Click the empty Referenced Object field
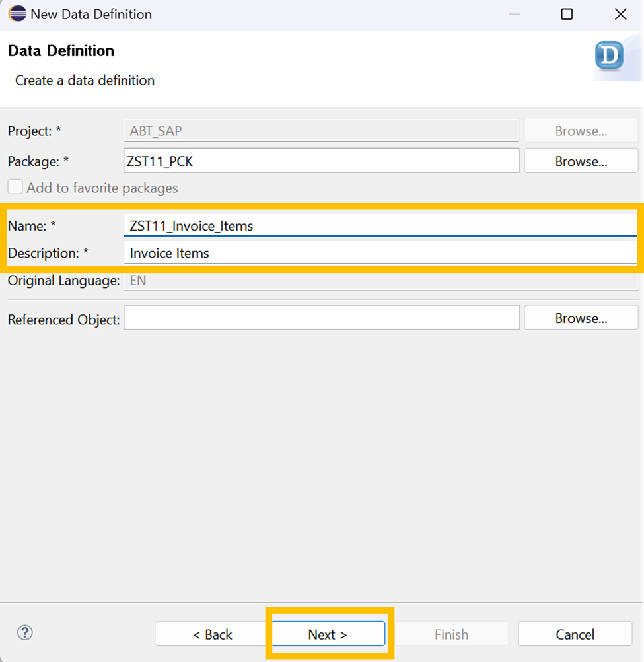 321,318
